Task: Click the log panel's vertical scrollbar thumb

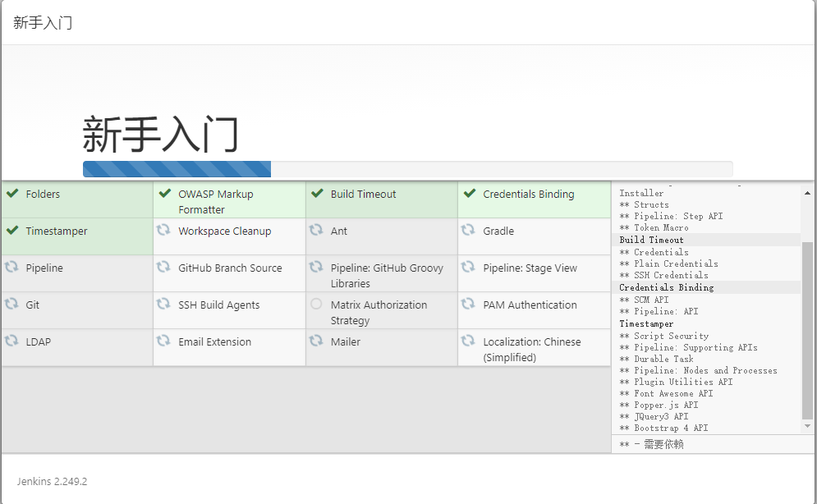Action: coord(807,328)
